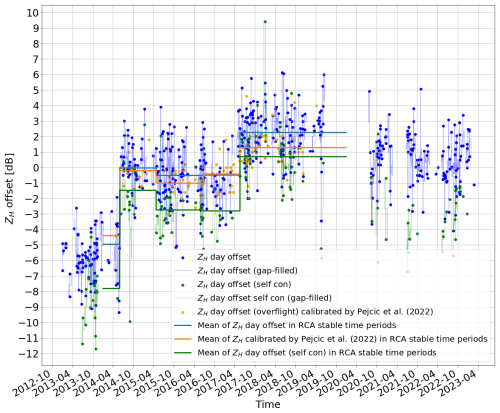Select legend entry 'ZH day offset self con (gap-filled)'
This screenshot has width=500, height=413.
[264, 298]
